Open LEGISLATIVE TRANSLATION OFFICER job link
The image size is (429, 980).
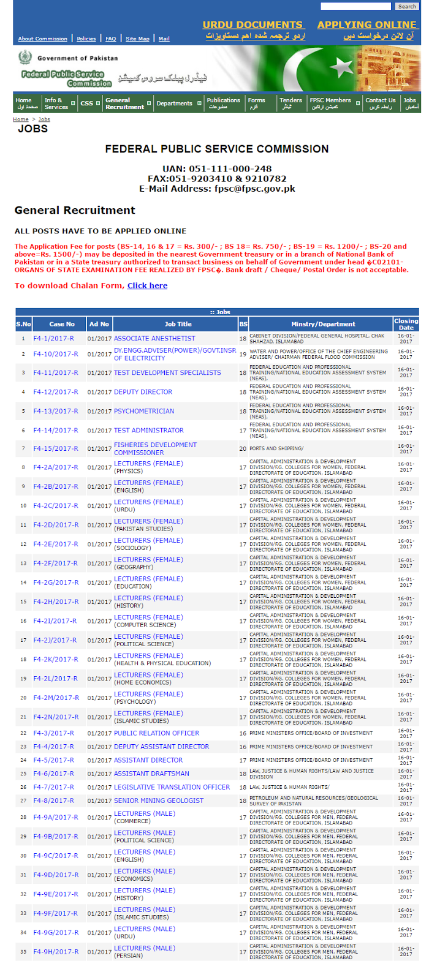[x=172, y=787]
